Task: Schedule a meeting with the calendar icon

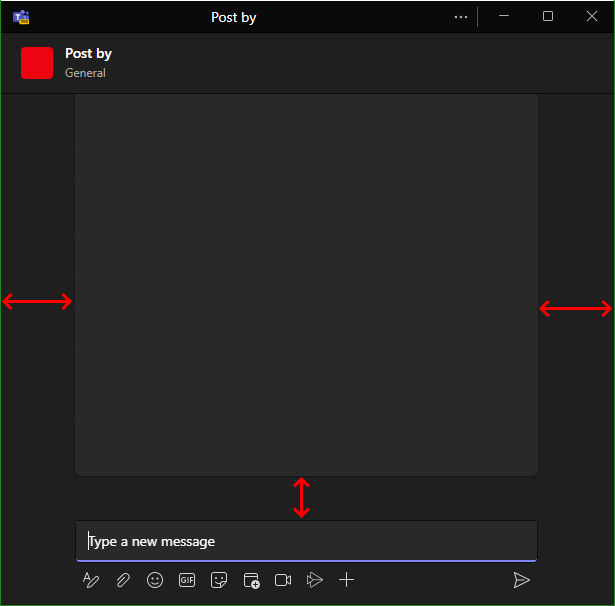Action: (x=251, y=581)
